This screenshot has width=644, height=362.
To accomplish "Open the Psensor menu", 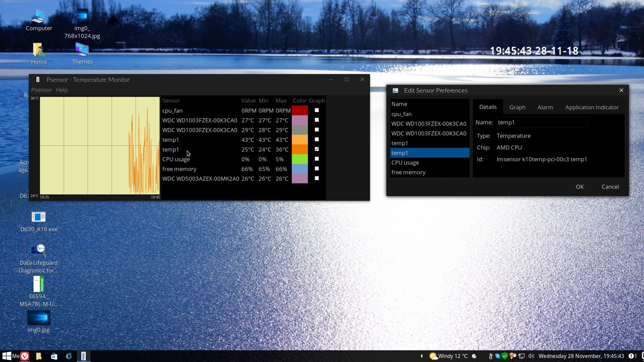I will pyautogui.click(x=41, y=90).
